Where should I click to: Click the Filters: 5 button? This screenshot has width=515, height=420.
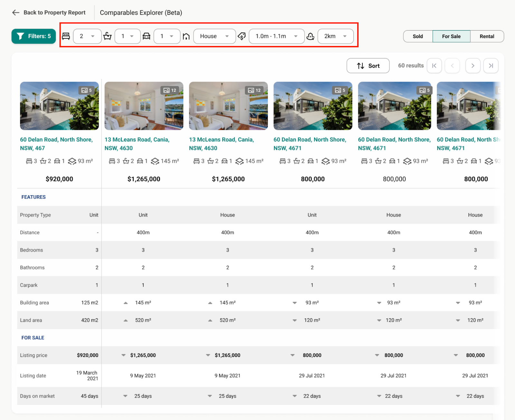coord(33,36)
